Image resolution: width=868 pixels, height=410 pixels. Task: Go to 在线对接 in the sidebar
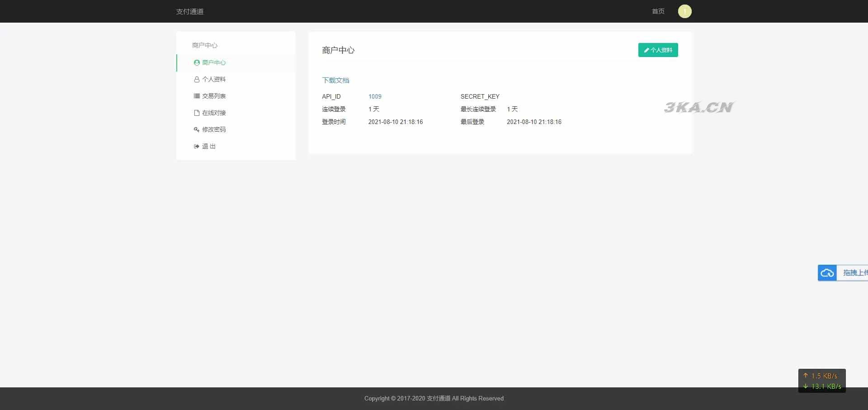(x=236, y=113)
